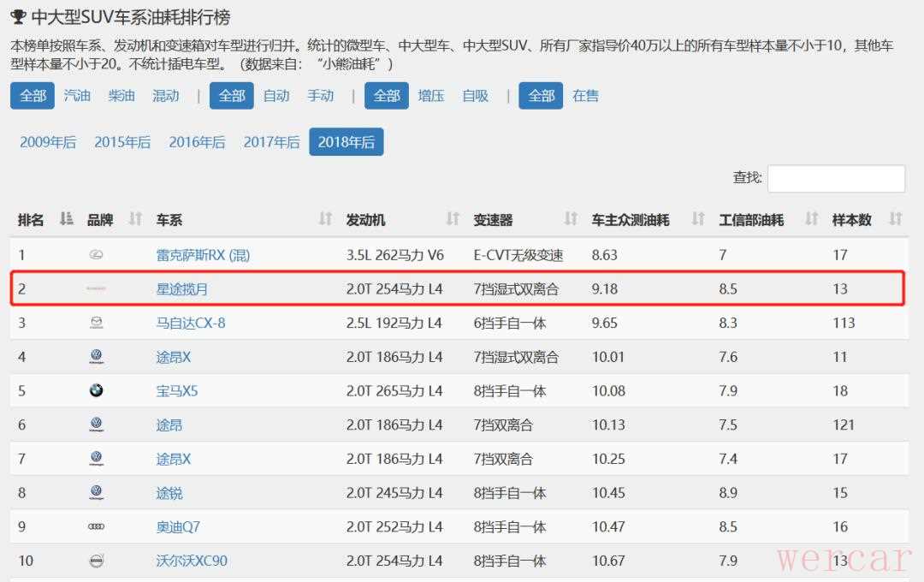924x582 pixels.
Task: Click the 2.5L 192马力 L4 engine cell
Action: tap(394, 324)
